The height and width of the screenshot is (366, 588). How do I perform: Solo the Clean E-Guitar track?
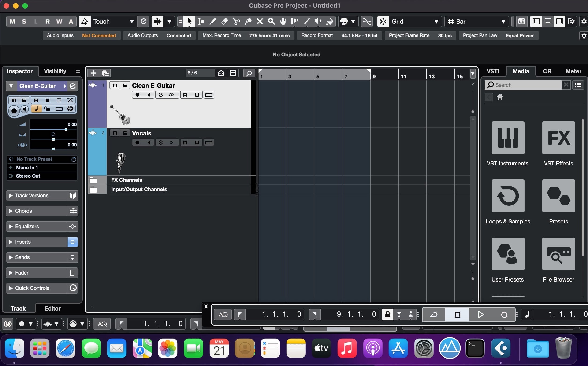[125, 85]
